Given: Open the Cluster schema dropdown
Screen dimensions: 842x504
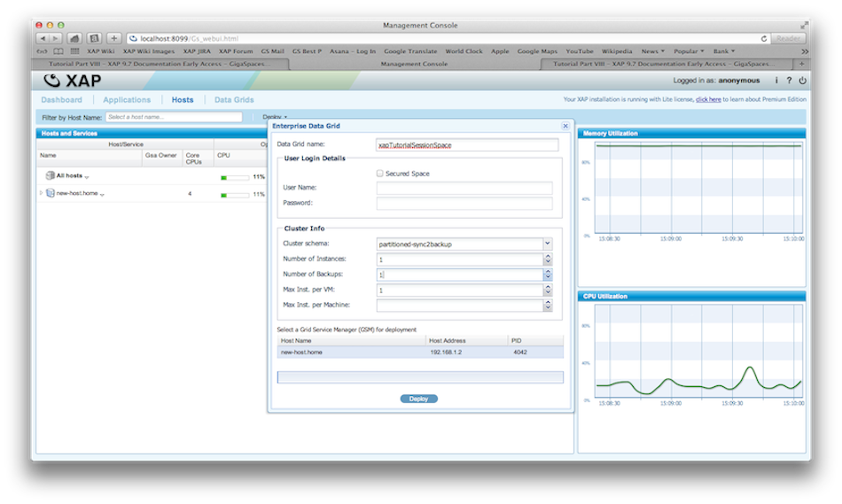Looking at the screenshot, I should click(x=547, y=244).
